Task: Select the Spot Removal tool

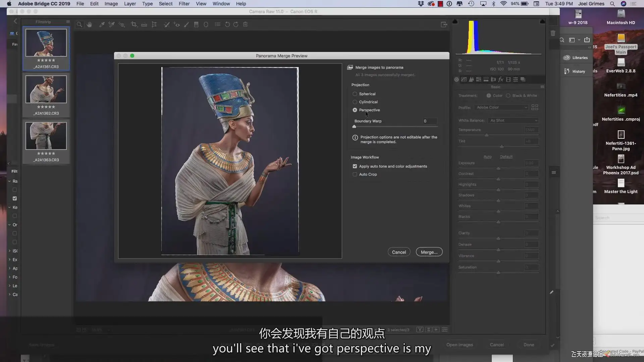Action: (x=166, y=24)
